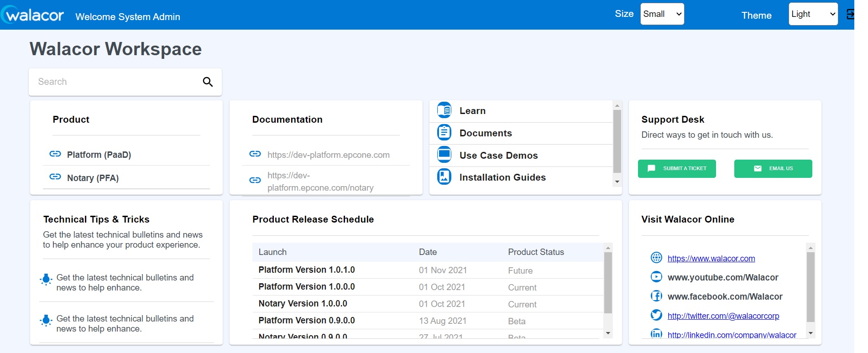Viewport: 868px width, 353px height.
Task: Select the Notary Version 1.0.0.0 row
Action: [428, 304]
